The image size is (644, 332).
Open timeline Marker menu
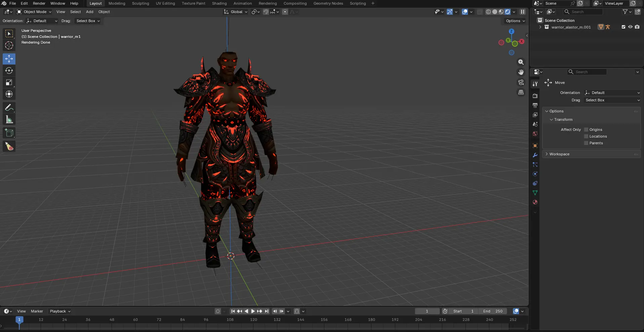point(37,311)
